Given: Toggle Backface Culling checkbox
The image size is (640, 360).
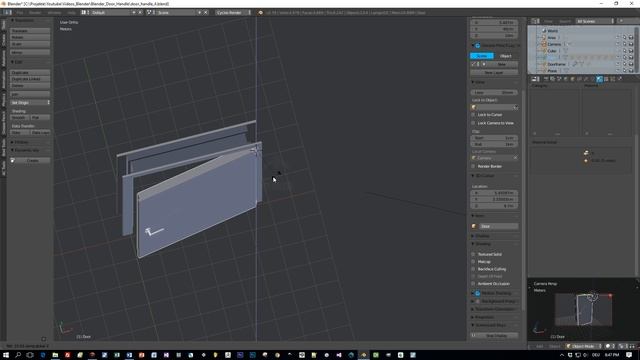Looking at the screenshot, I should coord(473,269).
